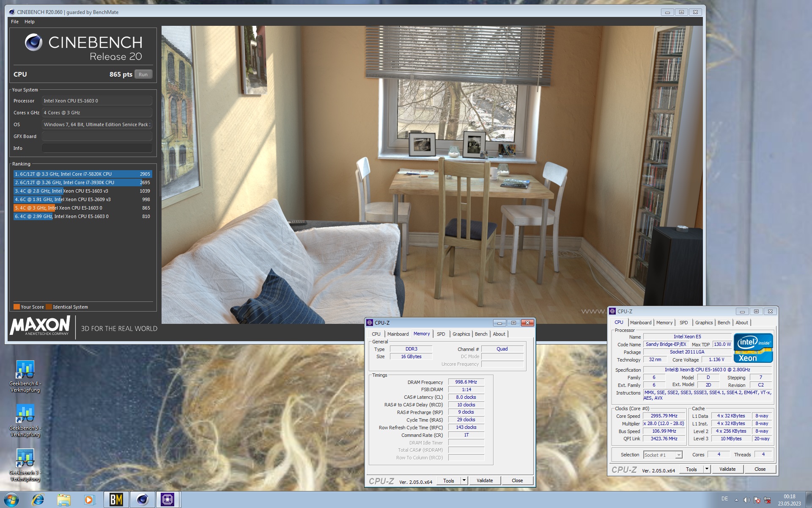Minimize the CPU-Z Memory window
This screenshot has height=508, width=812.
point(499,323)
